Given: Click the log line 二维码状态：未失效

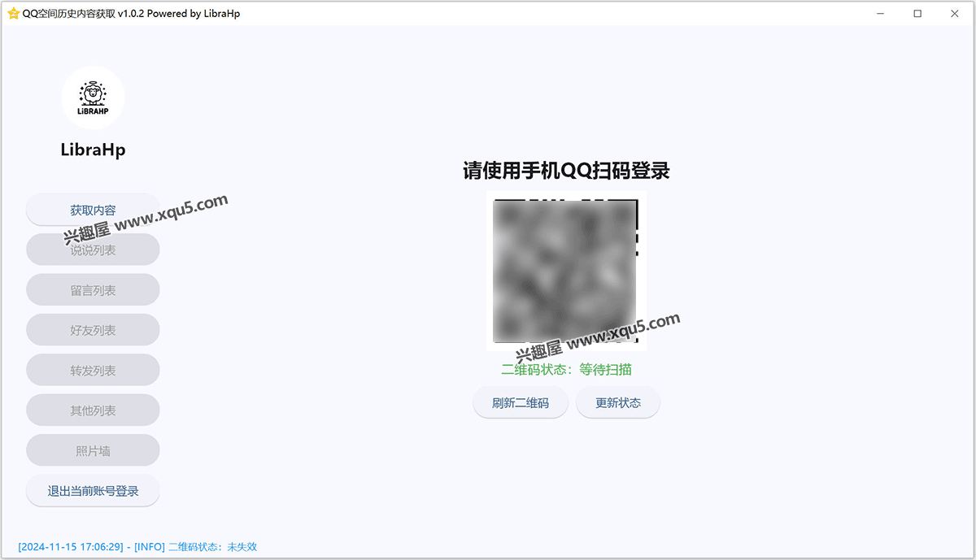Looking at the screenshot, I should [137, 547].
